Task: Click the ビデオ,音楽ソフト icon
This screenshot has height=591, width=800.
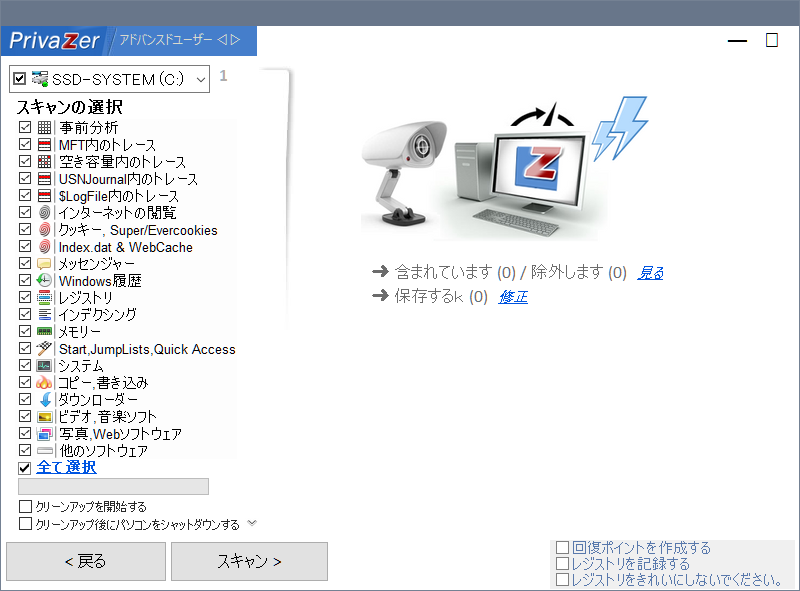Action: 44,416
